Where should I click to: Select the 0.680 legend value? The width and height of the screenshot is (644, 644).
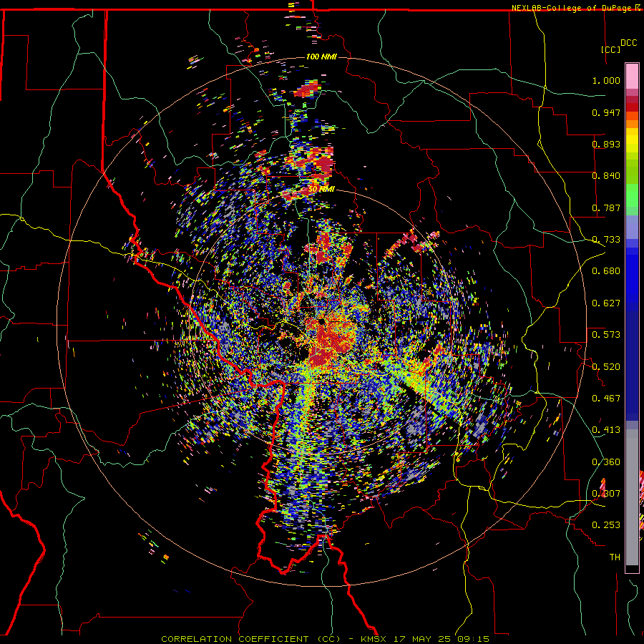click(x=606, y=271)
